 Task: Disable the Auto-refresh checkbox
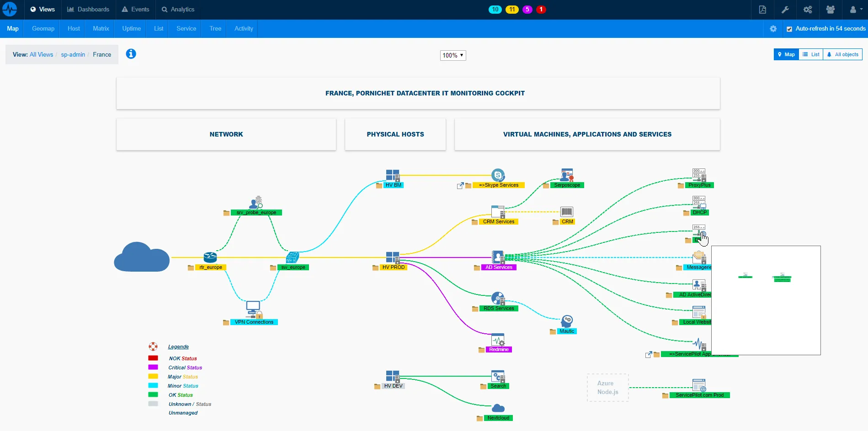click(789, 28)
